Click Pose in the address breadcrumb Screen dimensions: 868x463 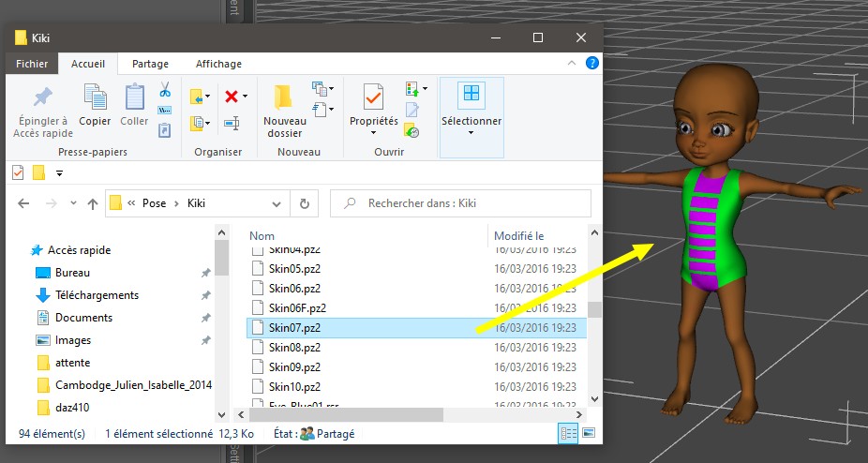(x=154, y=203)
